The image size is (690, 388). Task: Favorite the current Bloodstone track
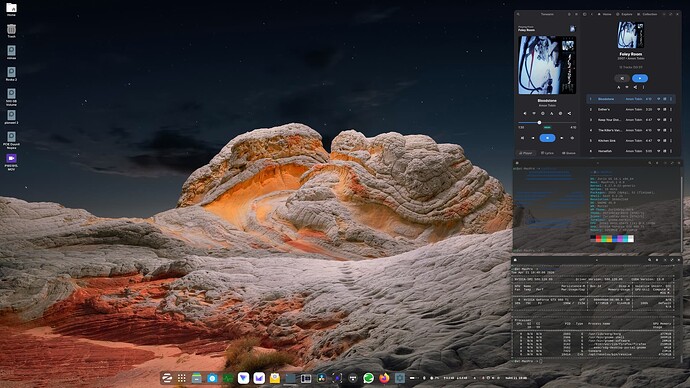(x=534, y=113)
